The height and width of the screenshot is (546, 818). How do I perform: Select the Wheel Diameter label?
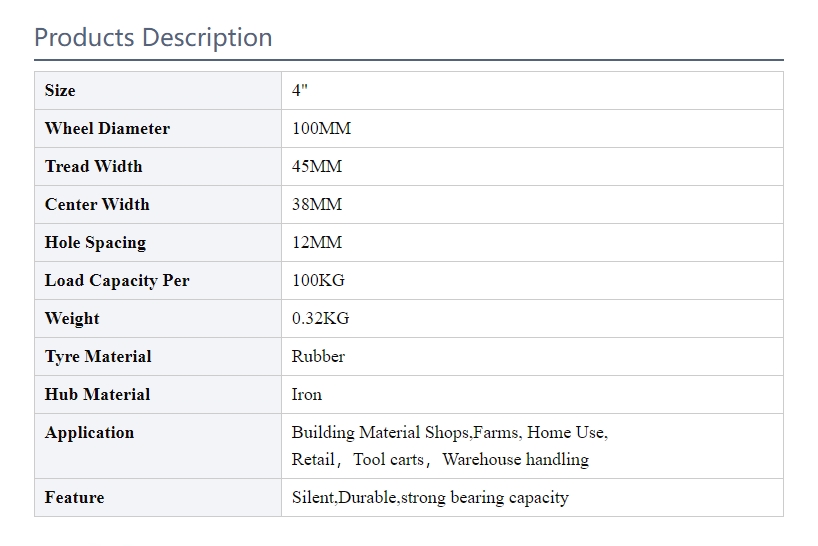click(107, 128)
